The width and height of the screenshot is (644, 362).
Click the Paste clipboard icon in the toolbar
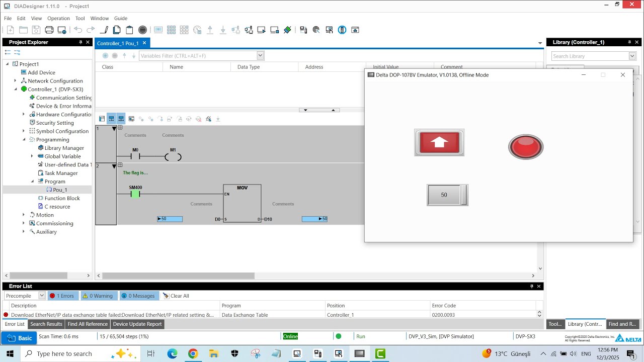click(x=129, y=30)
